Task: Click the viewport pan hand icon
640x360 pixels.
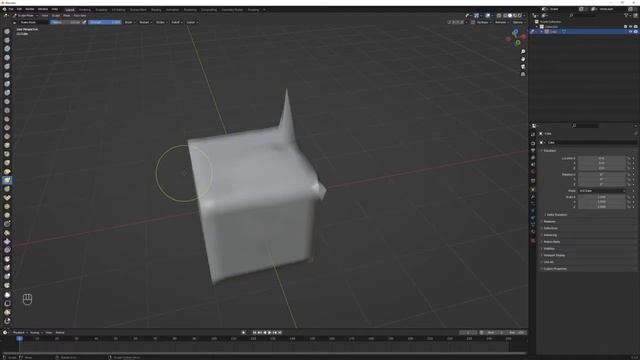Action: 523,59
